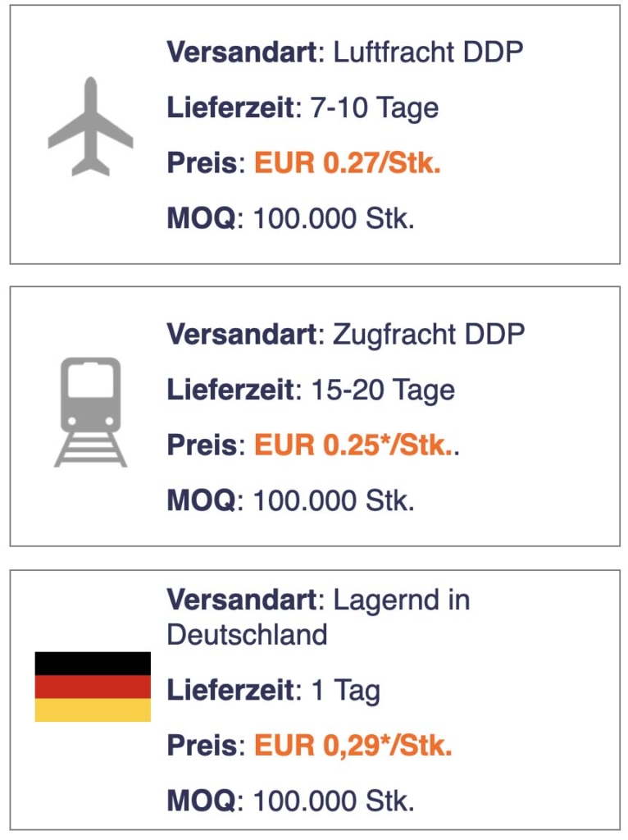The height and width of the screenshot is (840, 628).
Task: Click MOQ value in air freight card
Action: tap(334, 218)
